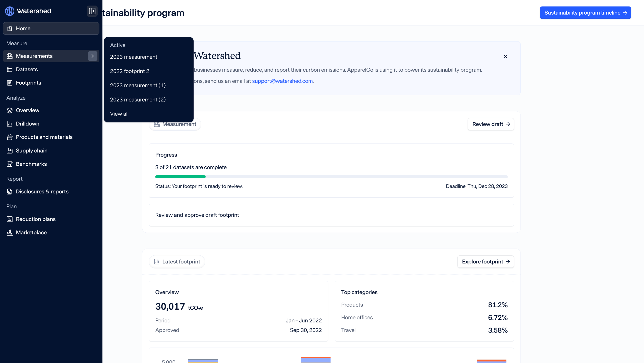The width and height of the screenshot is (644, 363).
Task: Click the Marketplace icon in sidebar
Action: click(x=10, y=233)
